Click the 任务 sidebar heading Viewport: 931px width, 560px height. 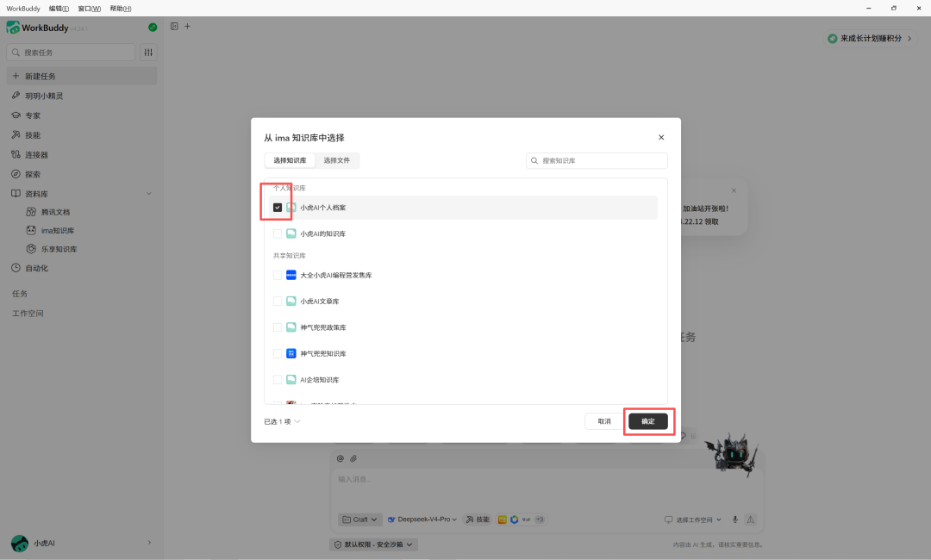click(x=20, y=294)
